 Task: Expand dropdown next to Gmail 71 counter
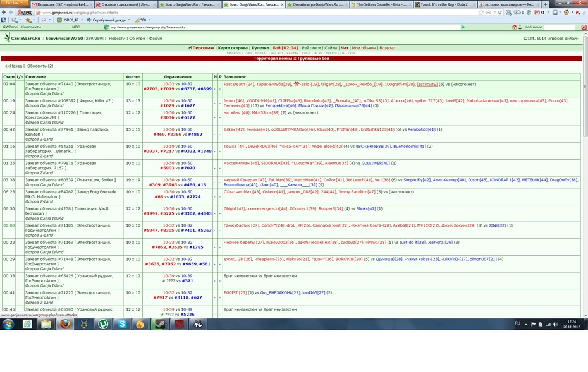click(x=548, y=13)
